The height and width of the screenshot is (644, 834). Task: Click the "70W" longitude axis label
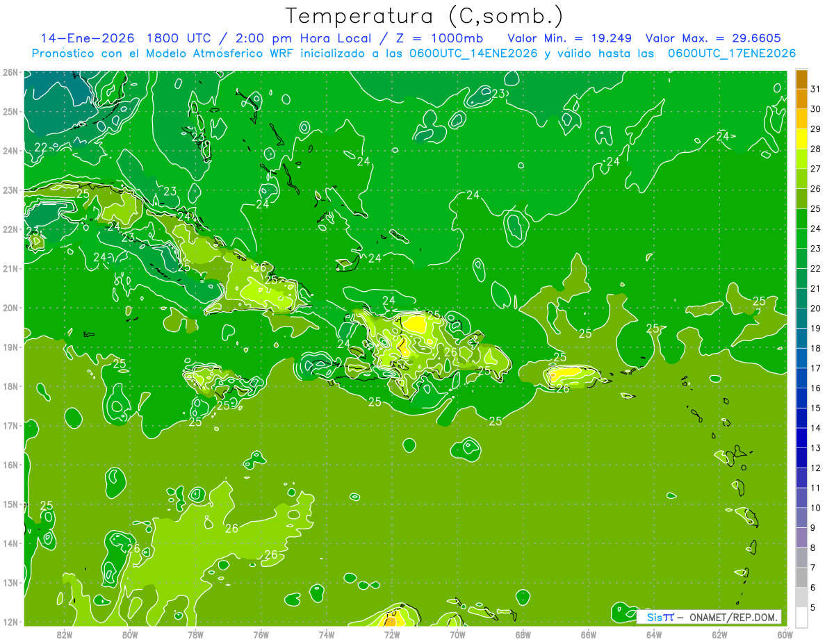coord(457,634)
